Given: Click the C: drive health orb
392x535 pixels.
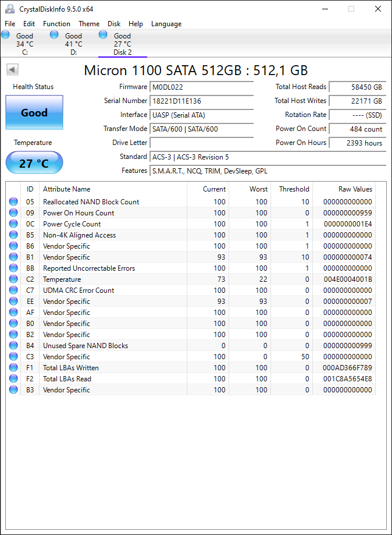Looking at the screenshot, I should point(5,34).
